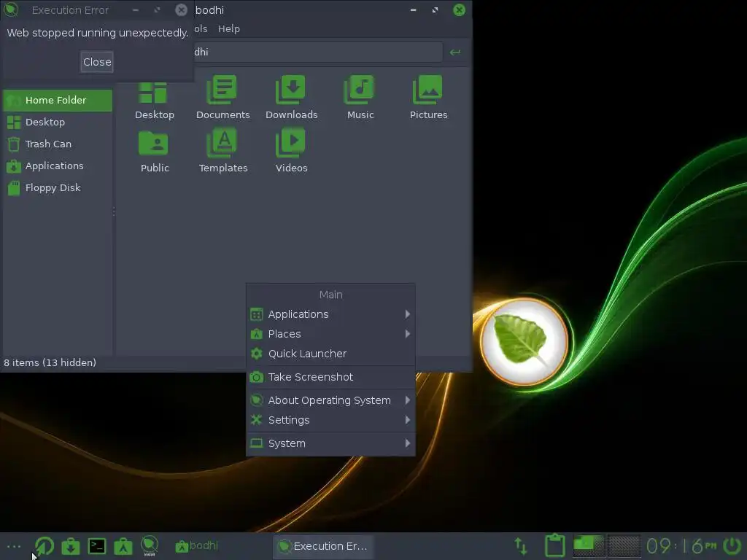This screenshot has width=747, height=560.
Task: Expand arrow next to System menu entry
Action: click(x=407, y=443)
